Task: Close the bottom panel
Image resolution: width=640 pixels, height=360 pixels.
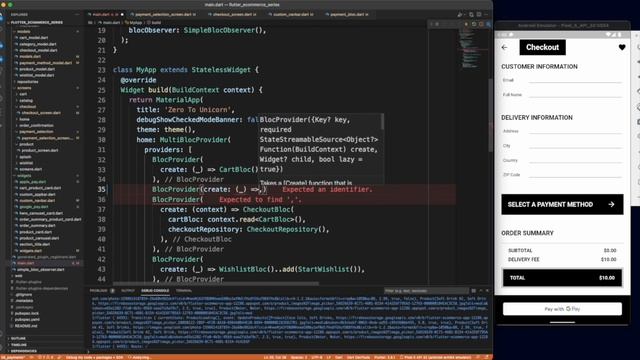Action: tap(487, 291)
